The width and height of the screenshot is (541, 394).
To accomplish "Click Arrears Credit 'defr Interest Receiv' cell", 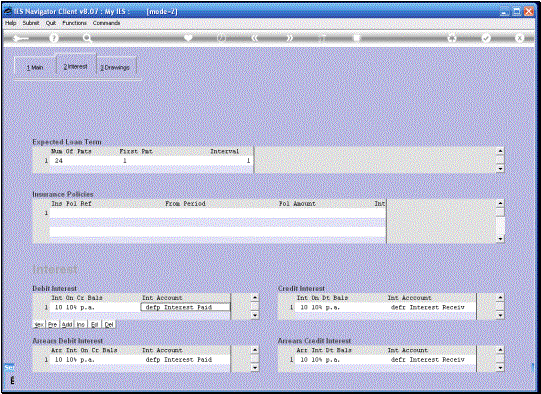I will [x=431, y=360].
